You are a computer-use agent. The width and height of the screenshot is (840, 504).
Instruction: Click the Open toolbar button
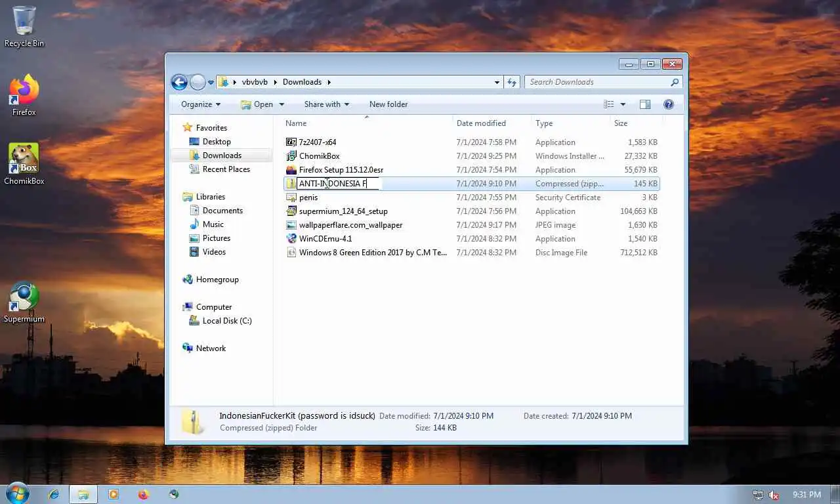257,104
